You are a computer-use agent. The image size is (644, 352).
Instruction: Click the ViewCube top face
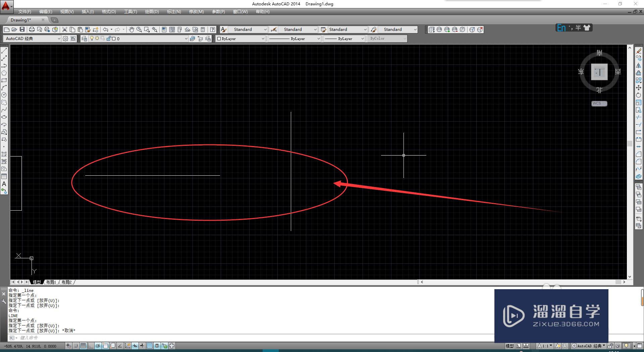[x=599, y=72]
